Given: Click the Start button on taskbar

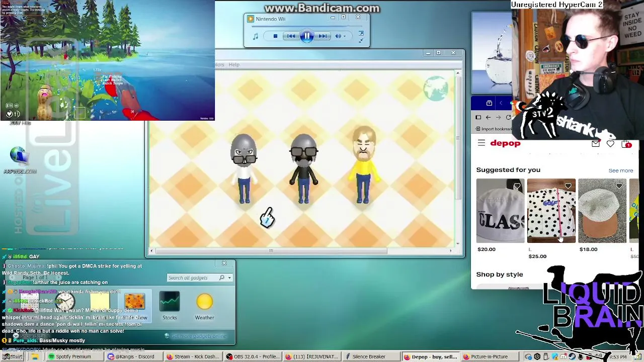Looking at the screenshot, I should [12, 356].
